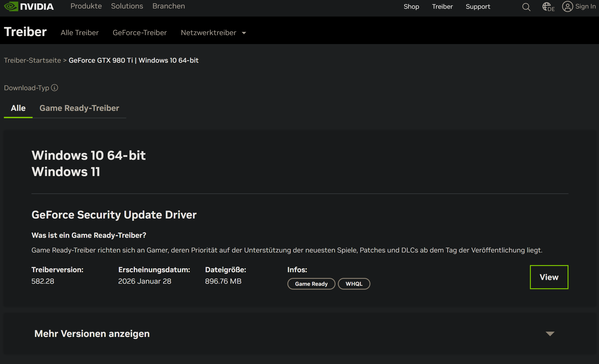Go to the Treiber-Startseite breadcrumb link
The height and width of the screenshot is (364, 599).
click(x=32, y=60)
